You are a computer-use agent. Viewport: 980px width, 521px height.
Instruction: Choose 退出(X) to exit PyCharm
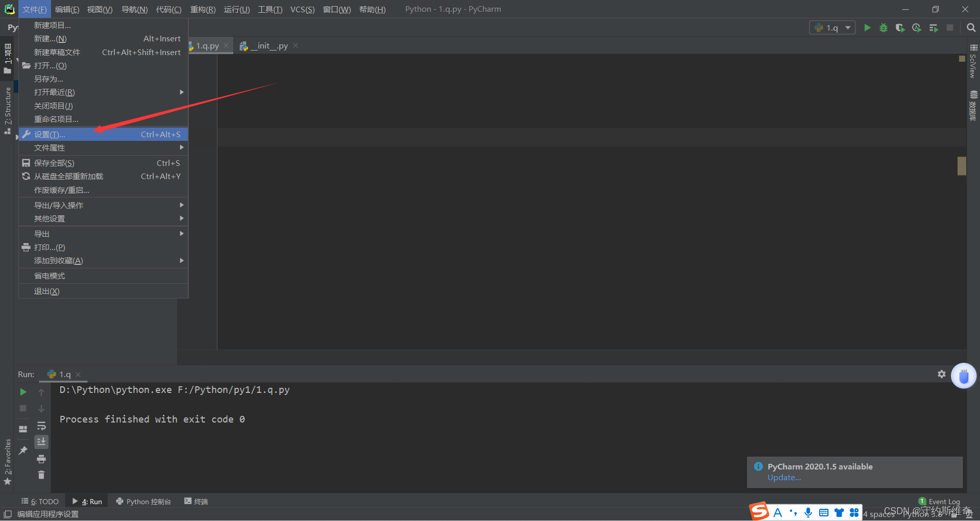coord(104,291)
